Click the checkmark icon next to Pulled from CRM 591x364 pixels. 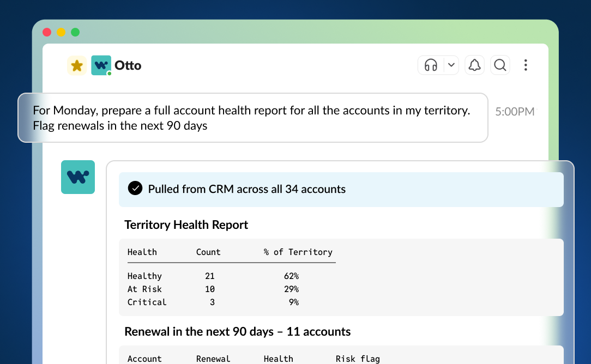pos(135,188)
